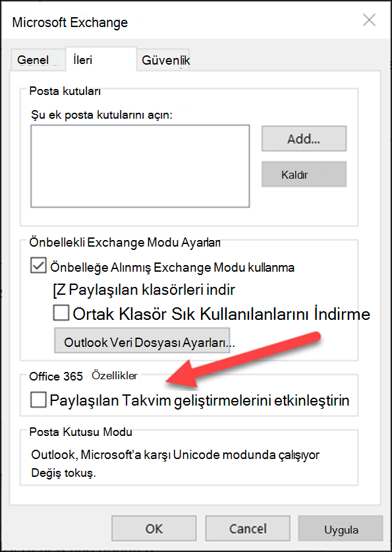Click the 'Şu ek posta kutularını açın:' label
392x552 pixels.
point(101,115)
